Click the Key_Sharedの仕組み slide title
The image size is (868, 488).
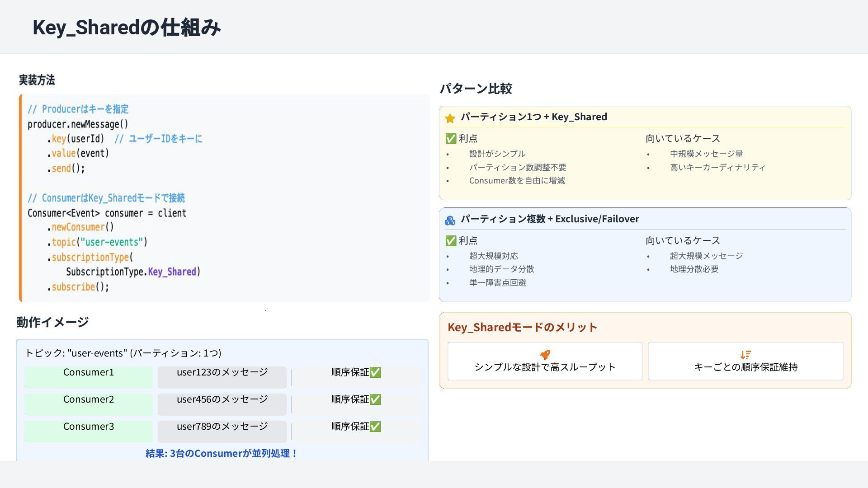pos(127,28)
